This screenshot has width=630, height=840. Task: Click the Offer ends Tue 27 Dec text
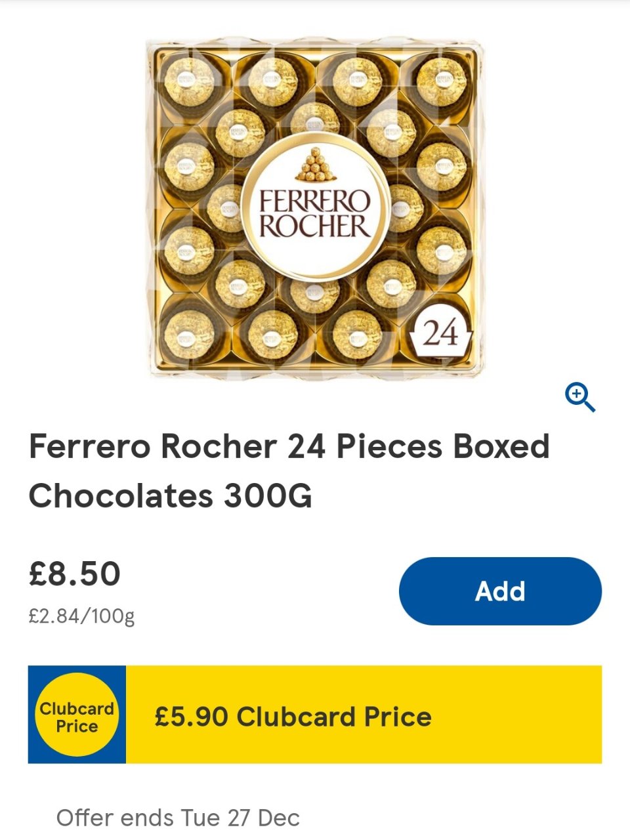point(178,818)
